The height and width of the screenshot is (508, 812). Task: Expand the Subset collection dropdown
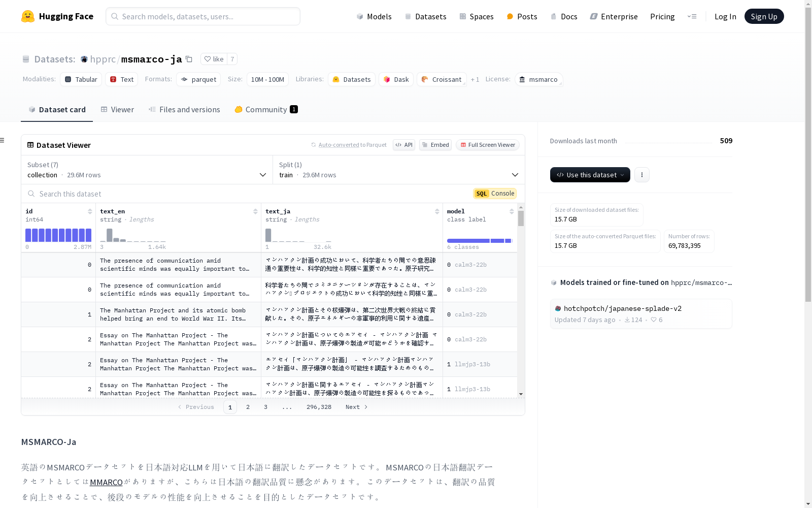click(x=147, y=170)
